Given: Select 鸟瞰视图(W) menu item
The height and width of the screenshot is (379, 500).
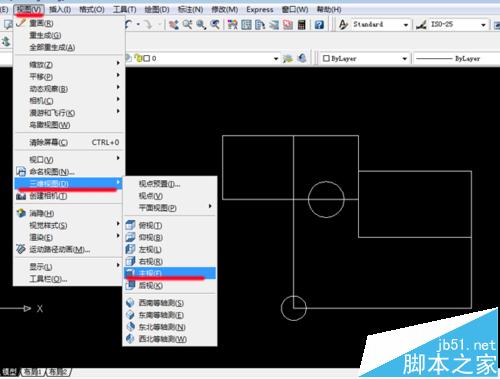Looking at the screenshot, I should [69, 125].
